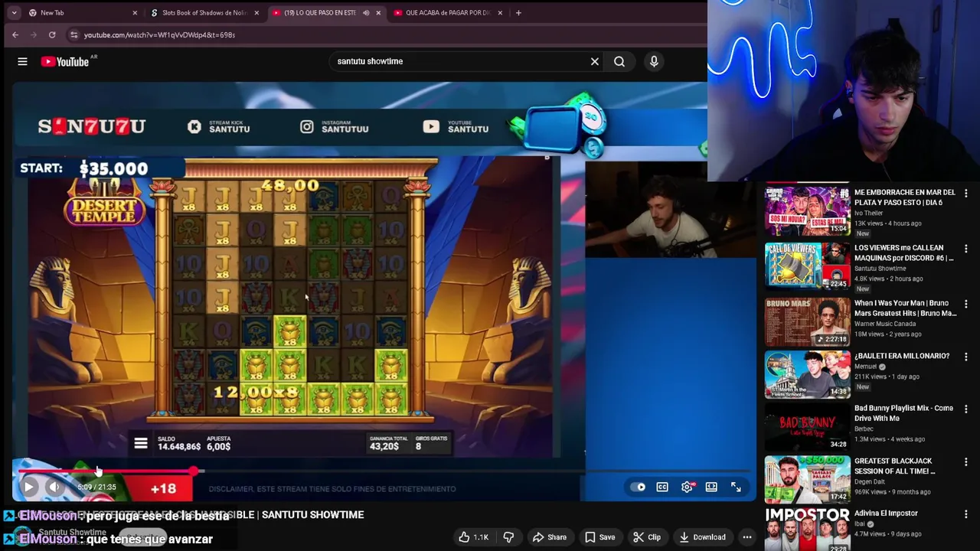Clear the search box with X

[x=595, y=61]
